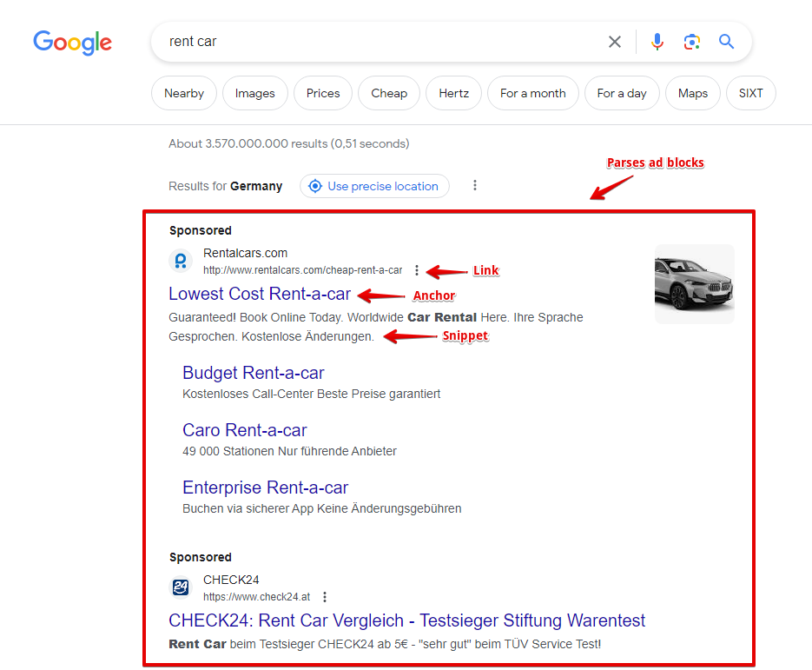Click the Rentalcars.com favicon
The image size is (812, 670).
coord(181,261)
